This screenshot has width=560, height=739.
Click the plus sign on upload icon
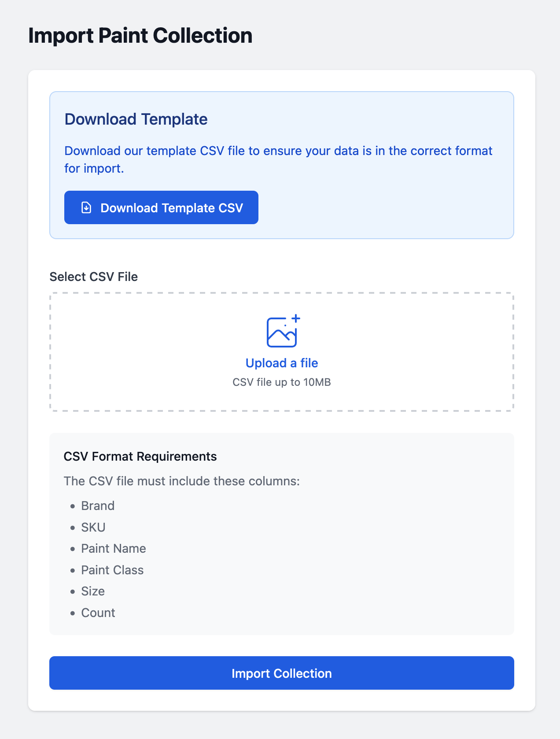coord(296,318)
